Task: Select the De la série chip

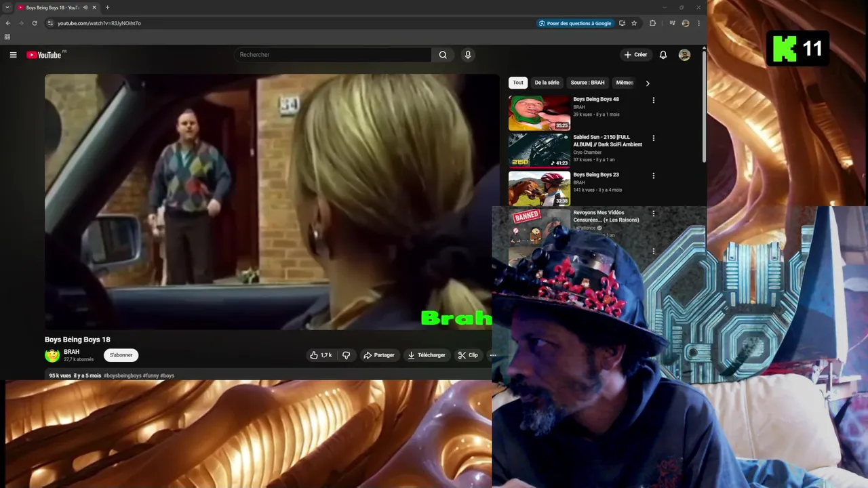Action: coord(547,83)
